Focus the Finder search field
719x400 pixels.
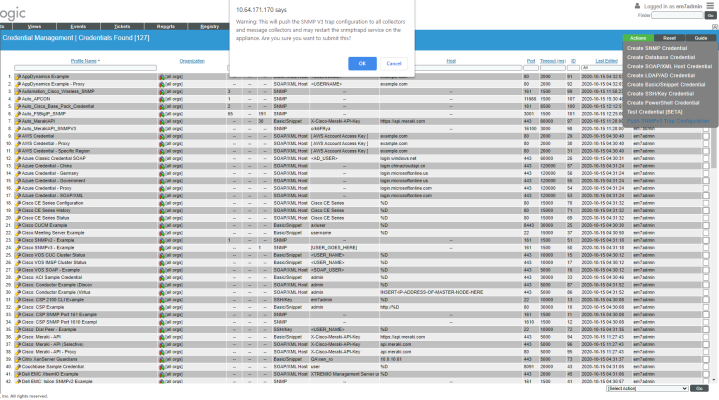click(x=677, y=15)
